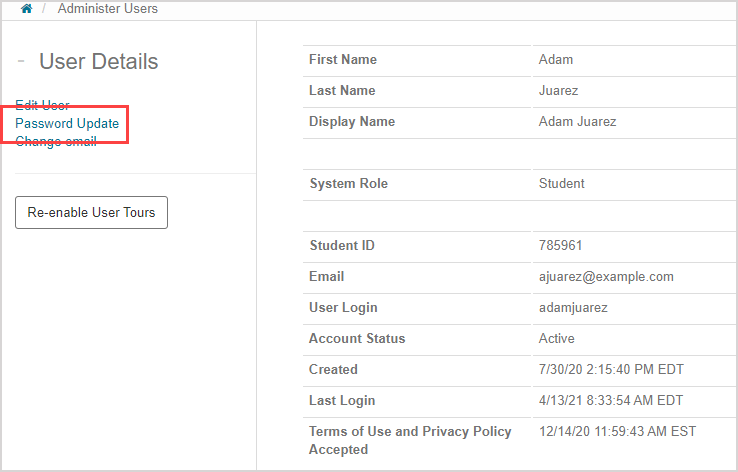738x472 pixels.
Task: Click the Student ID number 785961
Action: pos(560,246)
